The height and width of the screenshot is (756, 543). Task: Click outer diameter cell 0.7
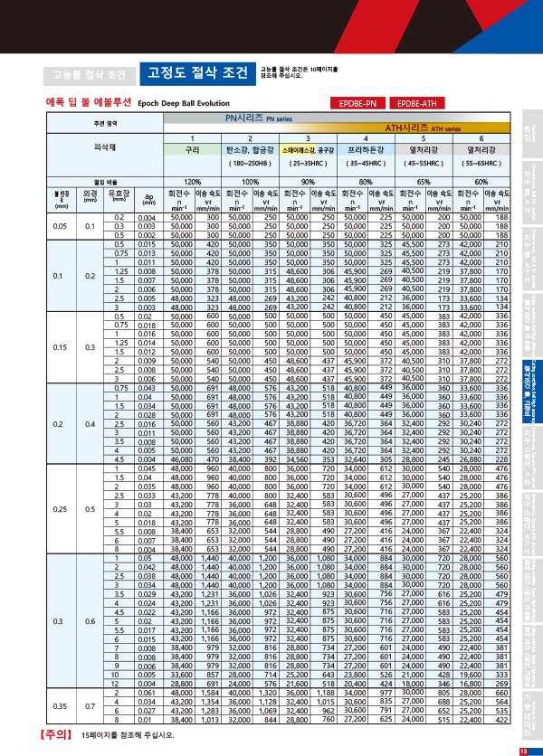[90, 706]
